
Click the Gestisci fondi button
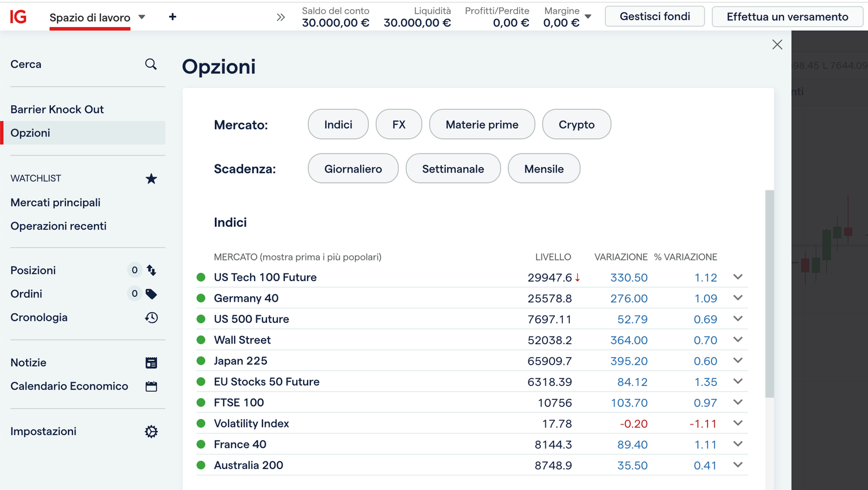click(655, 16)
